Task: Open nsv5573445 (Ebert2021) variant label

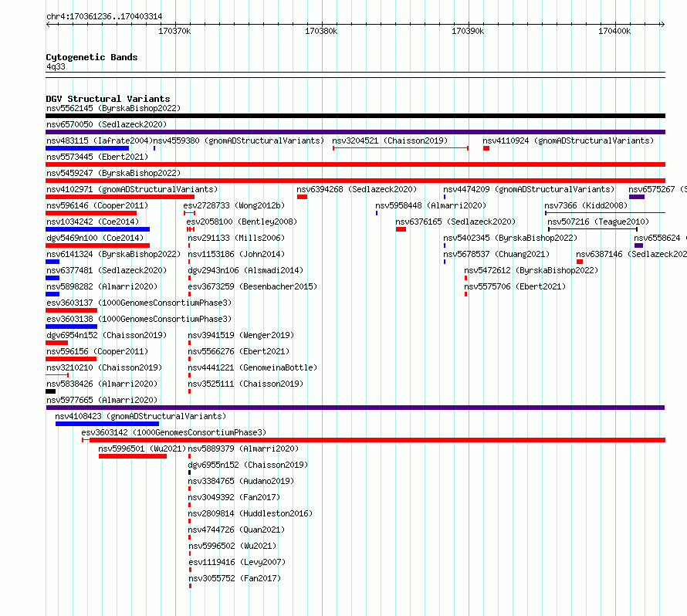Action: 97,157
